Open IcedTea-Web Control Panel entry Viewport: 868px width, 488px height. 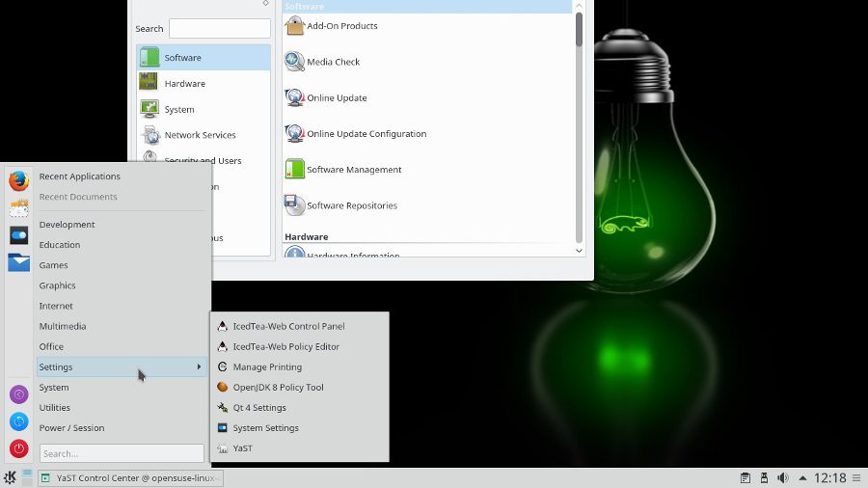click(300, 326)
